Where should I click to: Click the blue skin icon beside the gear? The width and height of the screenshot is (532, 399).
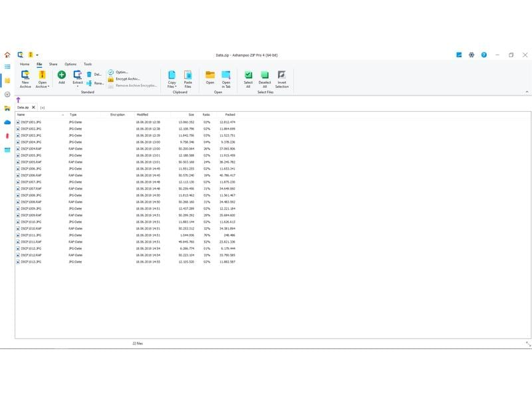click(x=459, y=55)
